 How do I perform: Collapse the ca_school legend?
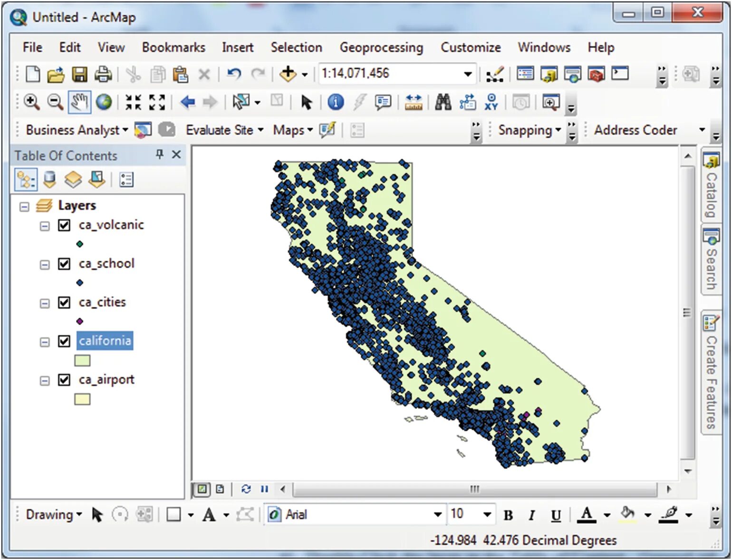click(x=44, y=265)
